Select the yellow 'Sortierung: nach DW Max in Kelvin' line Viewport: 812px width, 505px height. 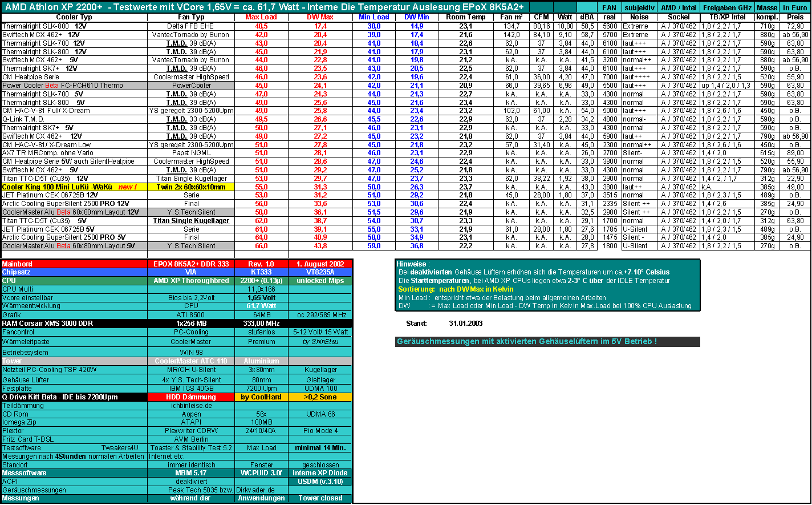pyautogui.click(x=456, y=289)
